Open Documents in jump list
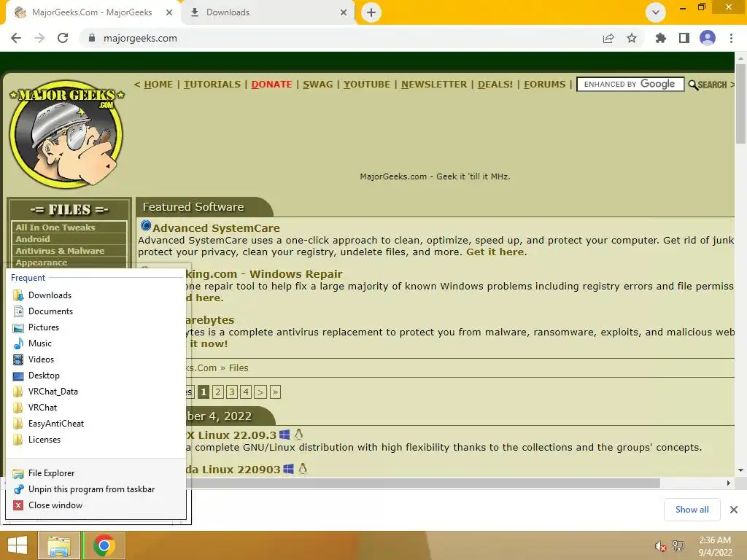747x560 pixels. pos(96,311)
